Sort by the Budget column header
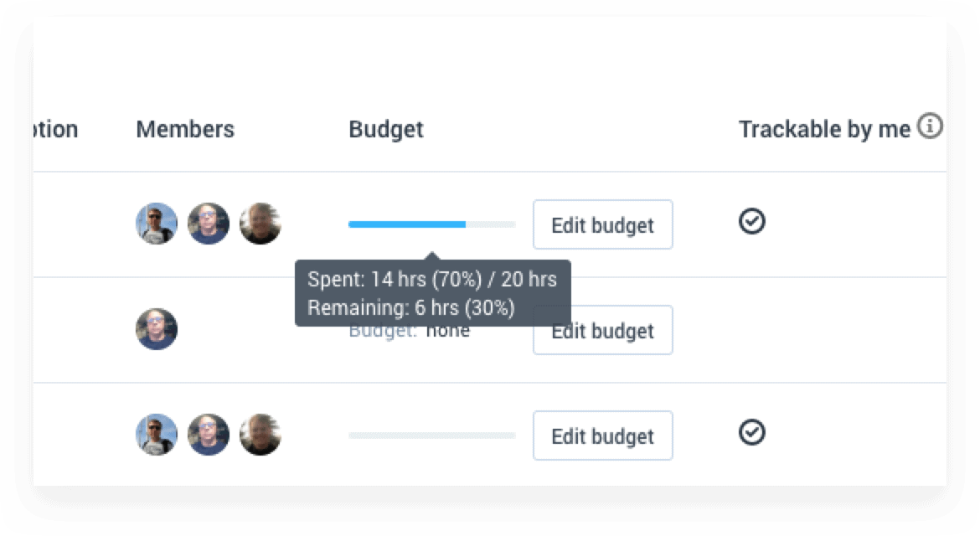 (385, 129)
